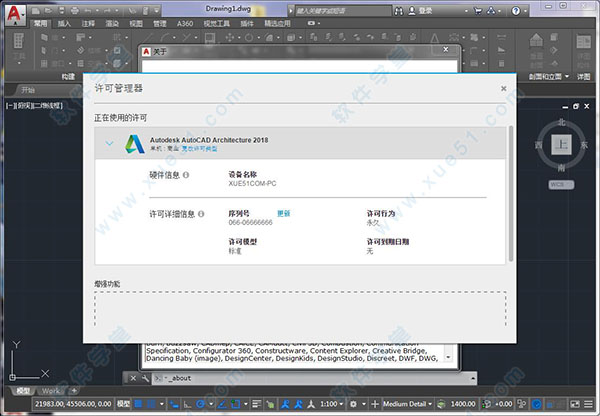The image size is (600, 416).
Task: Click the A360 triangle icon in title bar
Action: [x=491, y=11]
